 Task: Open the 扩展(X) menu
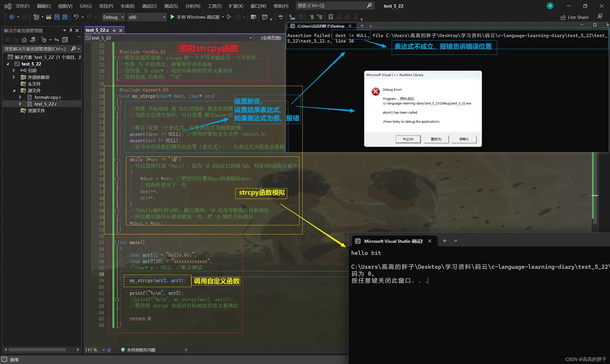pos(236,6)
